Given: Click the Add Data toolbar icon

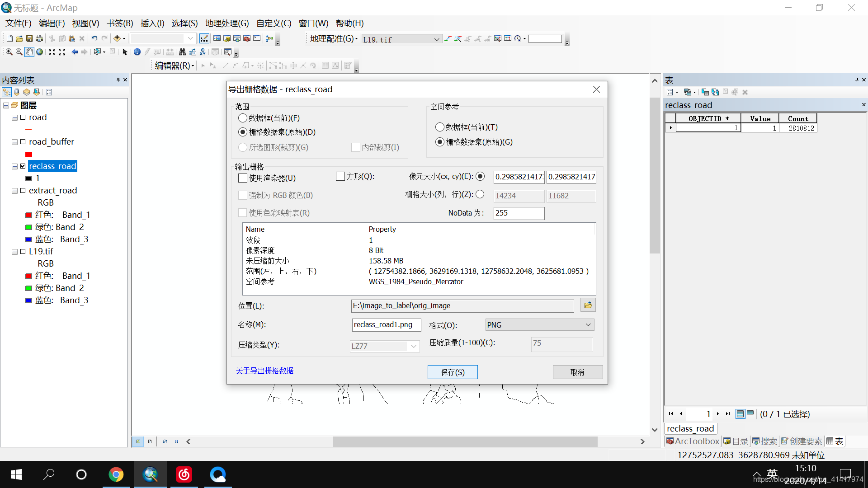Looking at the screenshot, I should click(x=117, y=38).
